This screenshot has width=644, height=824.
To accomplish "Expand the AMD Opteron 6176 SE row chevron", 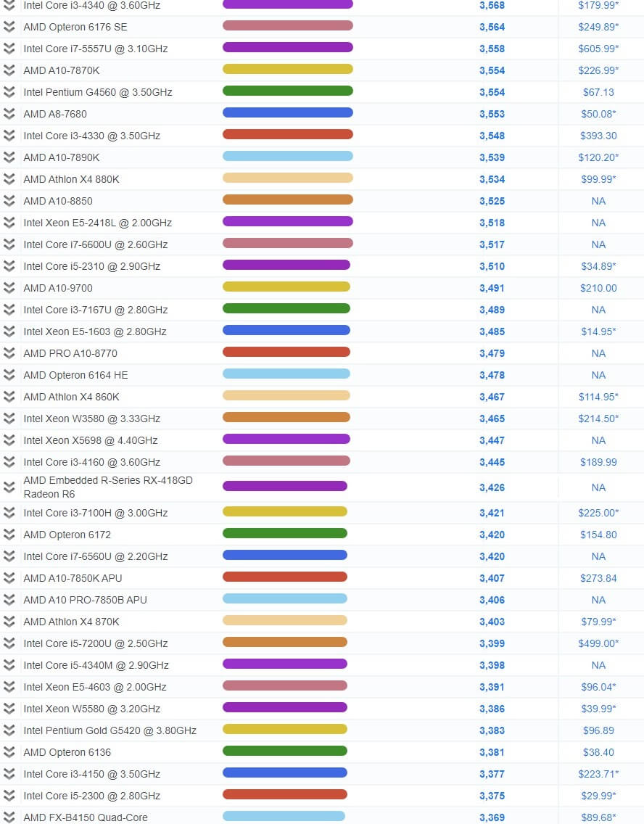I will tap(9, 27).
